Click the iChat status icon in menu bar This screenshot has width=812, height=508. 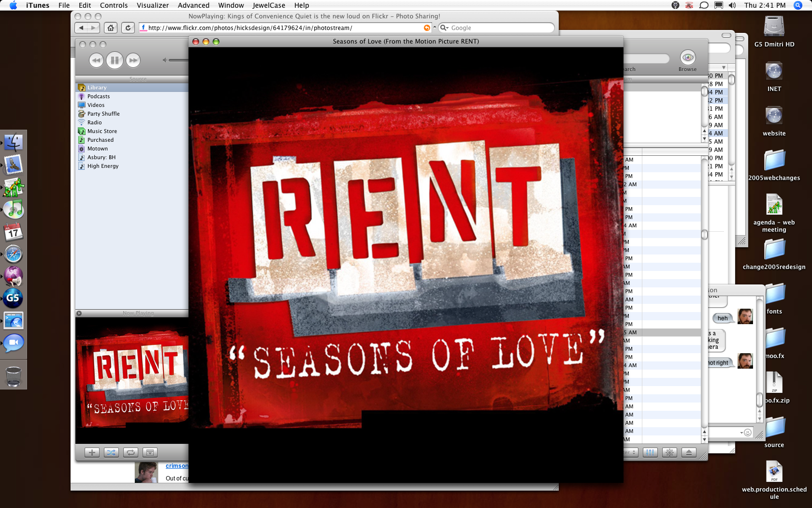[704, 5]
